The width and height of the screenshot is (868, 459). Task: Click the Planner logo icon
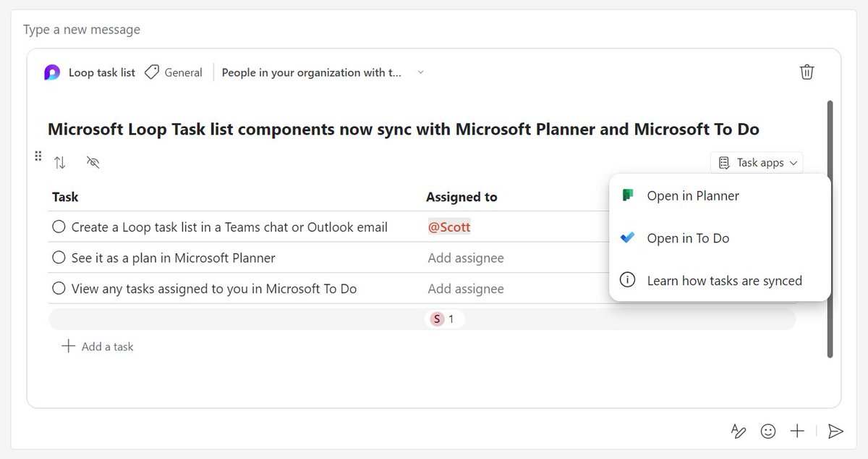(628, 195)
